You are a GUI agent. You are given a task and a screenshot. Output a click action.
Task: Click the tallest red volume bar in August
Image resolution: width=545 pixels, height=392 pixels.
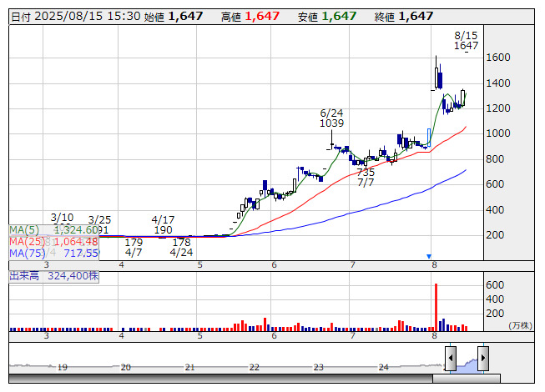point(436,307)
